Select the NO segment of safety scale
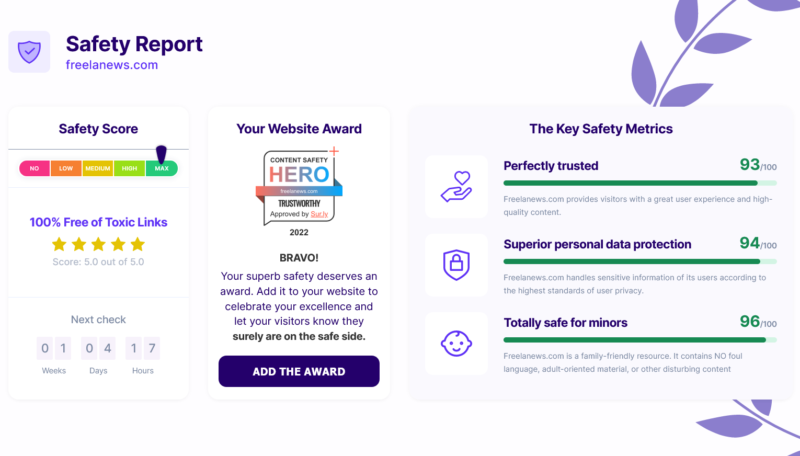 (x=34, y=169)
